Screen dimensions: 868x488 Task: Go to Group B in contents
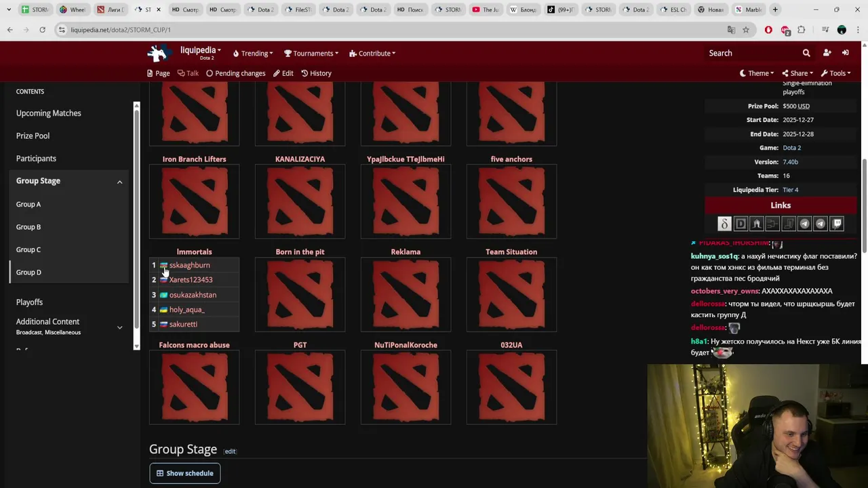pos(28,227)
